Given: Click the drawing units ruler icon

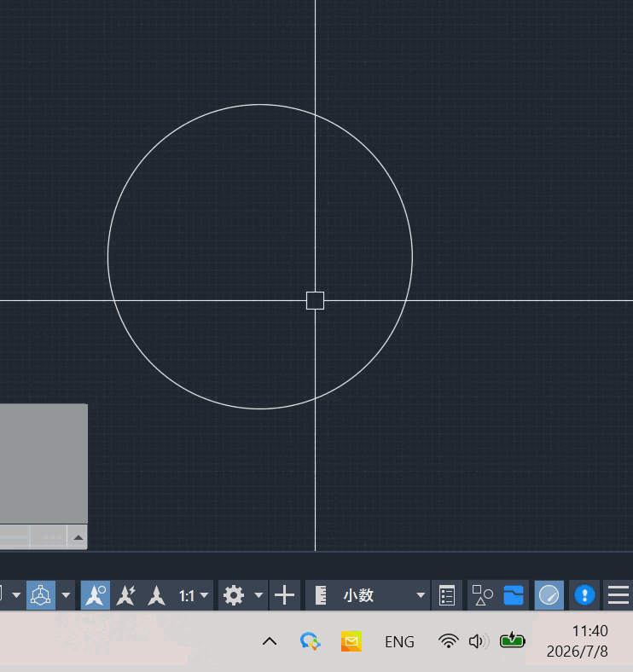Looking at the screenshot, I should (321, 595).
